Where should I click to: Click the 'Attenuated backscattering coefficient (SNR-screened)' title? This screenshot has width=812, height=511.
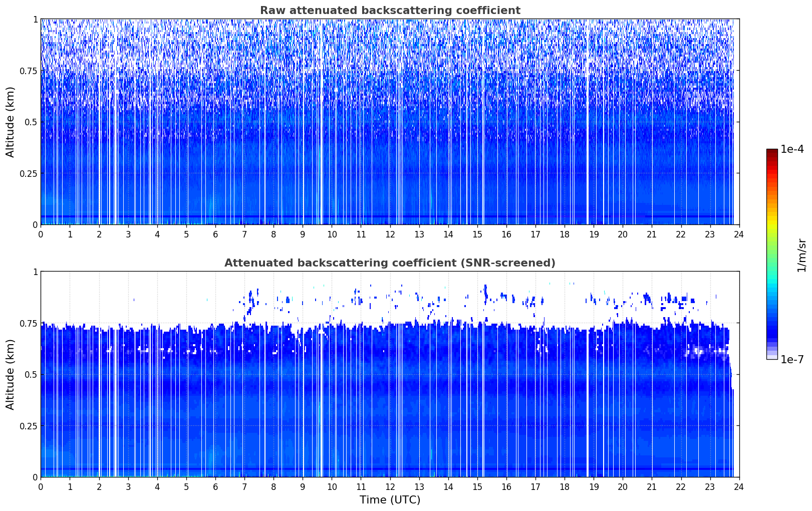390,263
